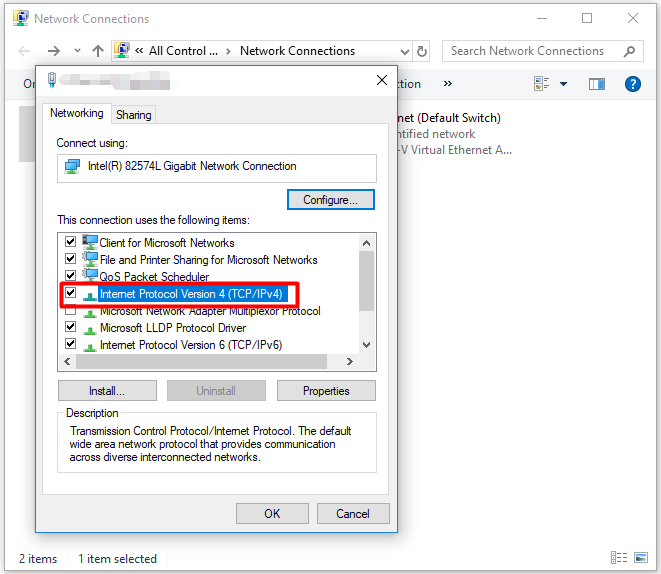Close the adapter properties dialog
This screenshot has width=661, height=574.
(x=382, y=80)
